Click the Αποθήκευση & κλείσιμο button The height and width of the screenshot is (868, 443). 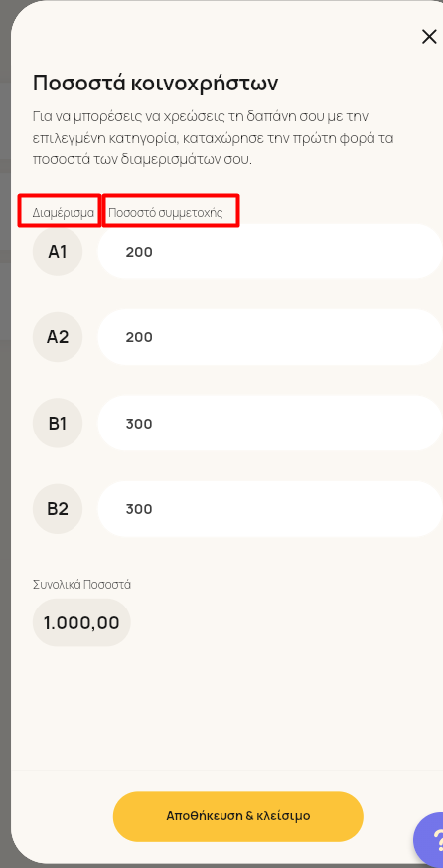[x=237, y=816]
